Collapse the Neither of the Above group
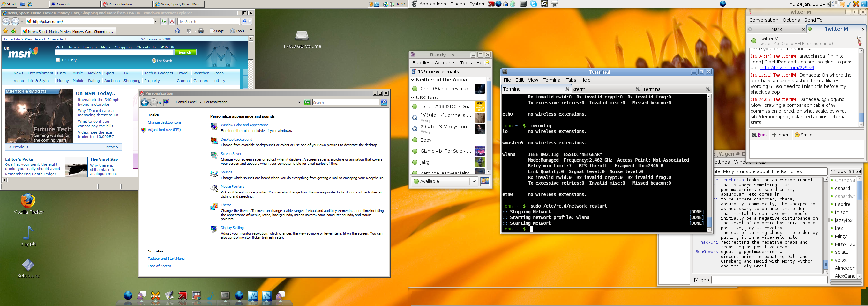The height and width of the screenshot is (306, 868). (x=412, y=80)
